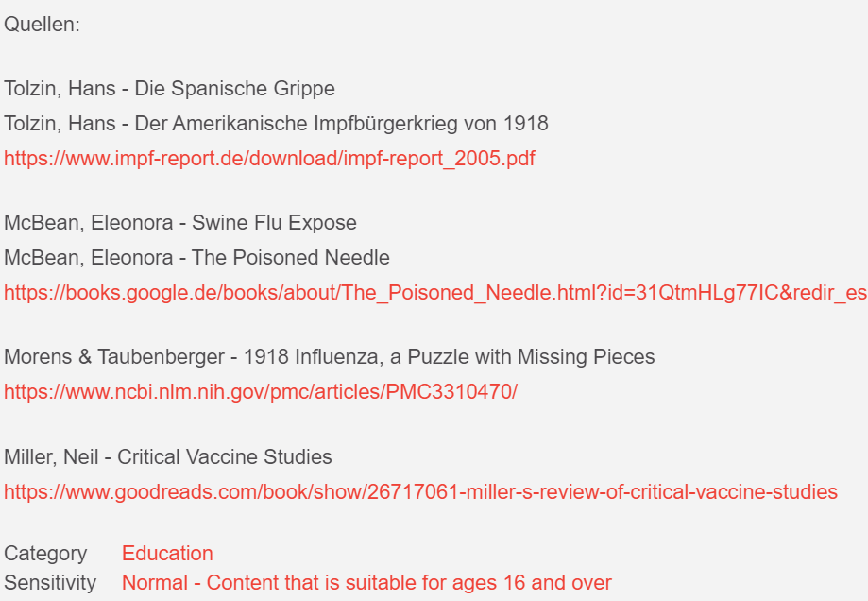Image resolution: width=868 pixels, height=601 pixels.
Task: Click the "Category" field label
Action: click(x=45, y=554)
